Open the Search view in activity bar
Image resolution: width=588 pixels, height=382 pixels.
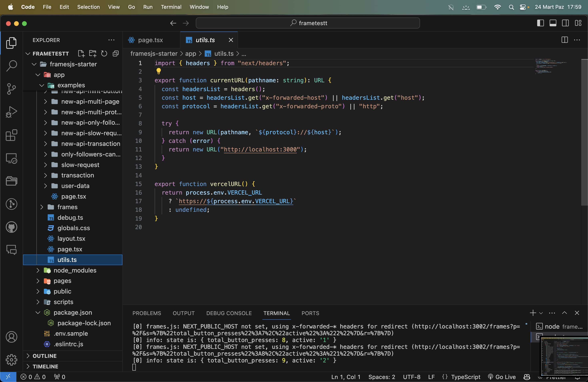[11, 66]
